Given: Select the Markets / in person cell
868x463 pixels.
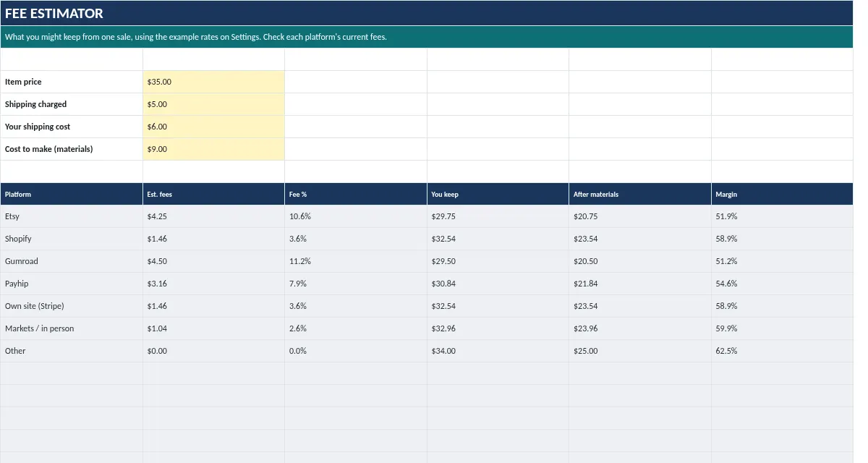Looking at the screenshot, I should (72, 328).
